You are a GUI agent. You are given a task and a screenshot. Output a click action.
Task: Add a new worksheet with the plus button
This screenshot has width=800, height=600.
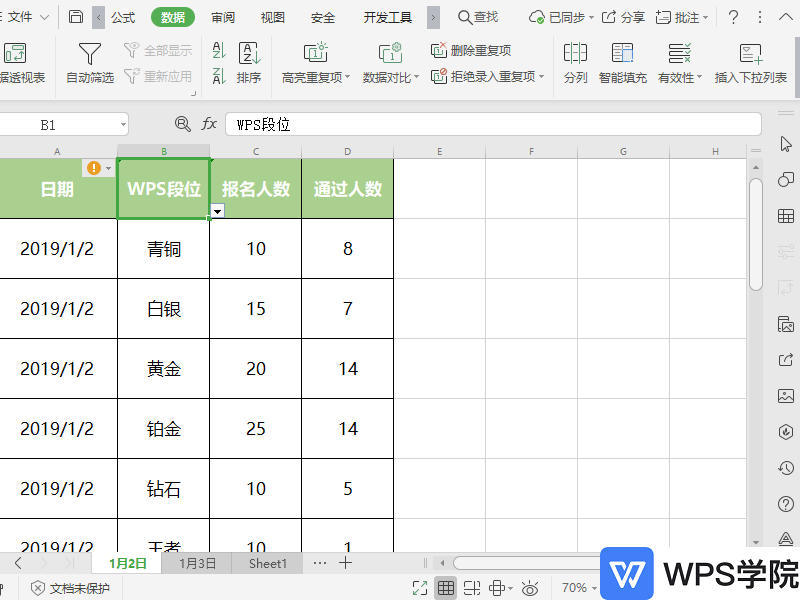[x=345, y=563]
